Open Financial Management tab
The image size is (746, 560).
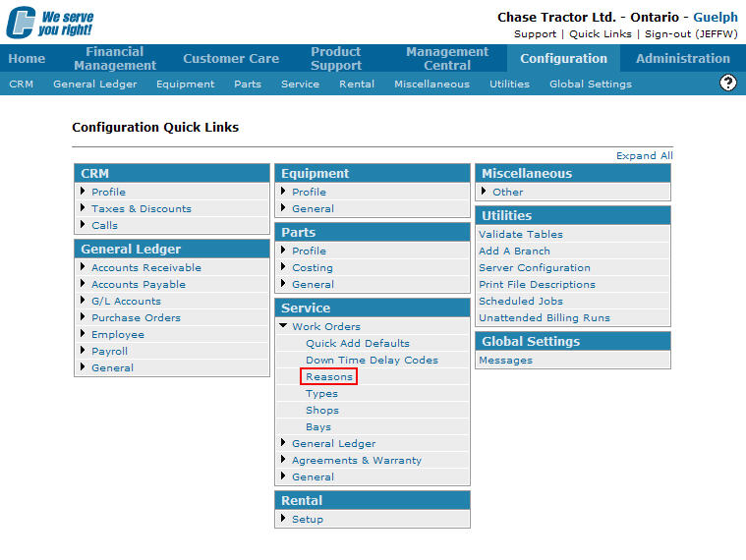coord(115,59)
